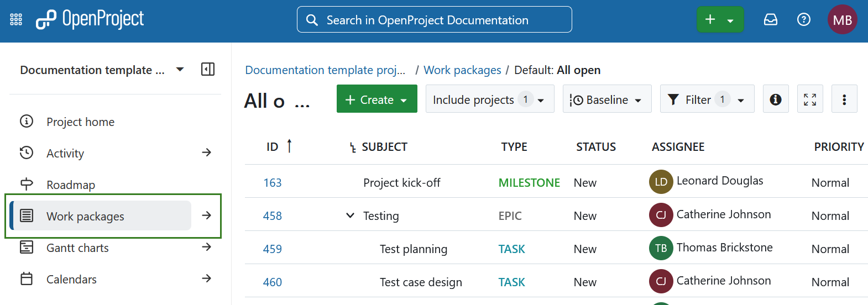
Task: Open the project selector dropdown
Action: tap(180, 70)
